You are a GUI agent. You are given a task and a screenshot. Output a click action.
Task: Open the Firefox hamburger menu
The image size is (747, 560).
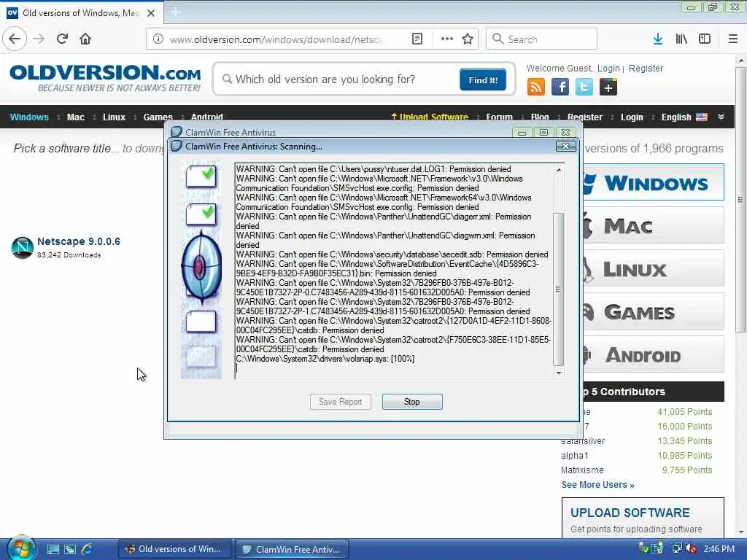click(733, 39)
